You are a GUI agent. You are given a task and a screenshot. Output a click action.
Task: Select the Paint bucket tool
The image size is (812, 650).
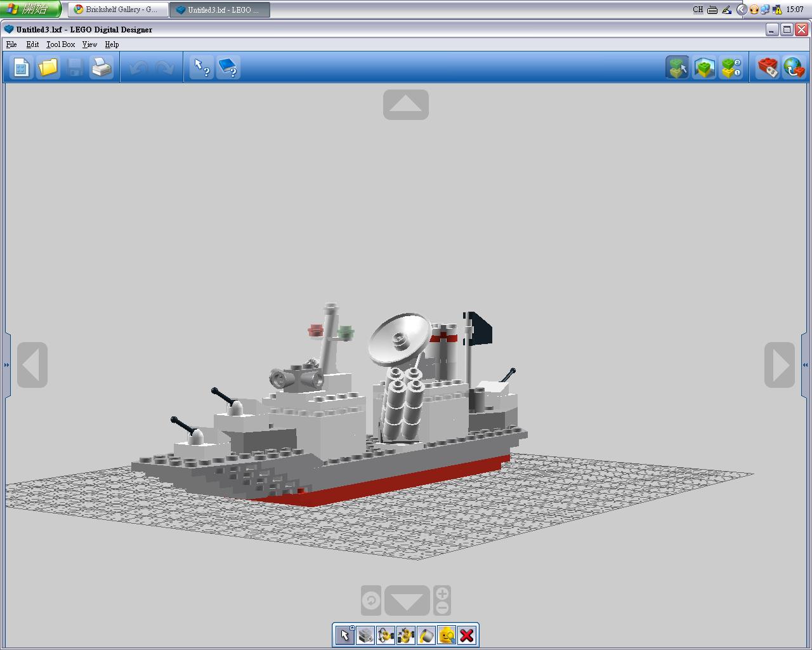pos(426,635)
